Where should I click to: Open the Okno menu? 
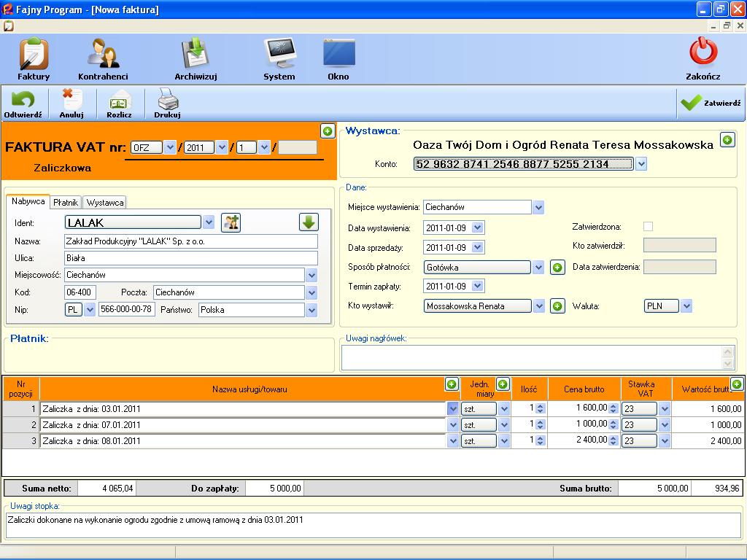338,58
